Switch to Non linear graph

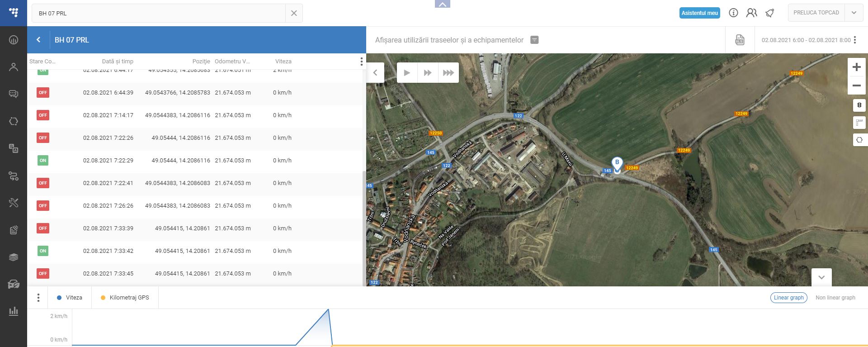tap(835, 298)
